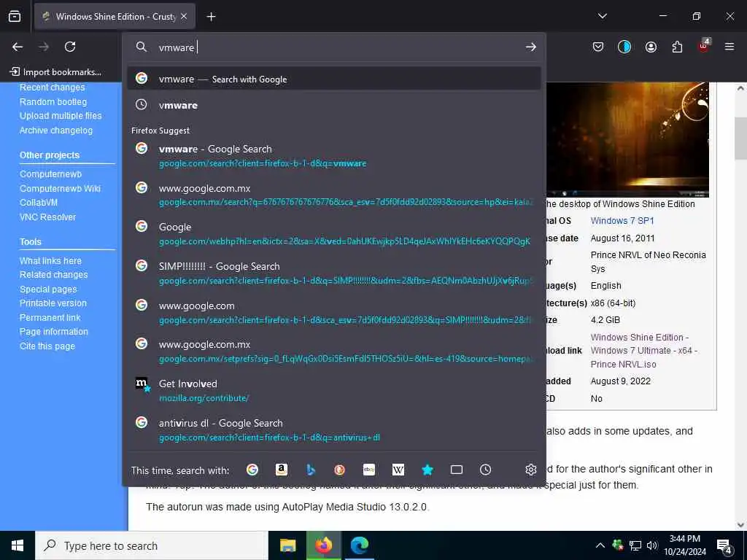Open the Google webhp suggestion
Viewport: 747px width, 560px height.
(x=334, y=234)
